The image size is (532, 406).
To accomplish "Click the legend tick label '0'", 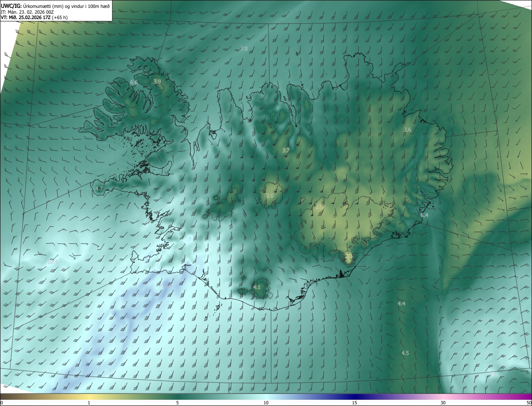I will coord(1,403).
